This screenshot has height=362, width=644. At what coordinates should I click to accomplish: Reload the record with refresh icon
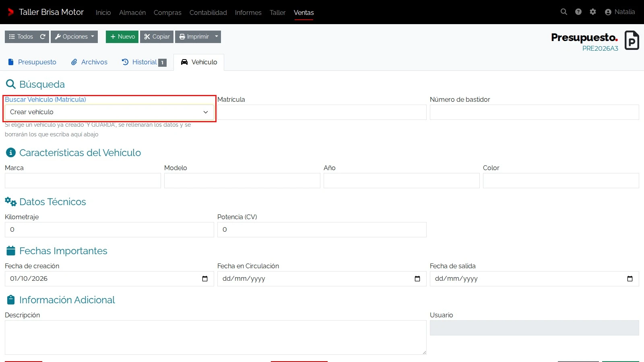pos(43,37)
